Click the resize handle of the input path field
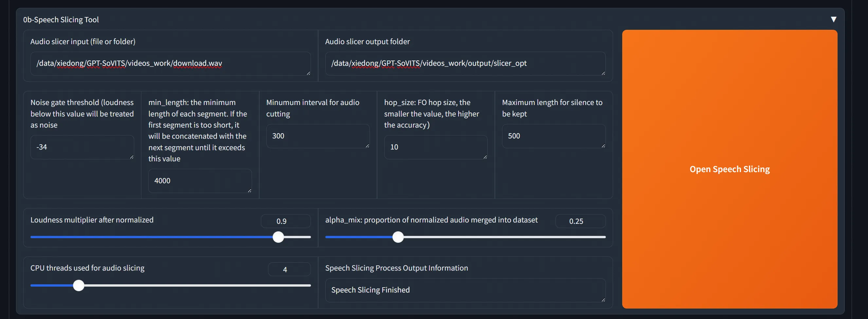The width and height of the screenshot is (868, 319). pyautogui.click(x=308, y=73)
